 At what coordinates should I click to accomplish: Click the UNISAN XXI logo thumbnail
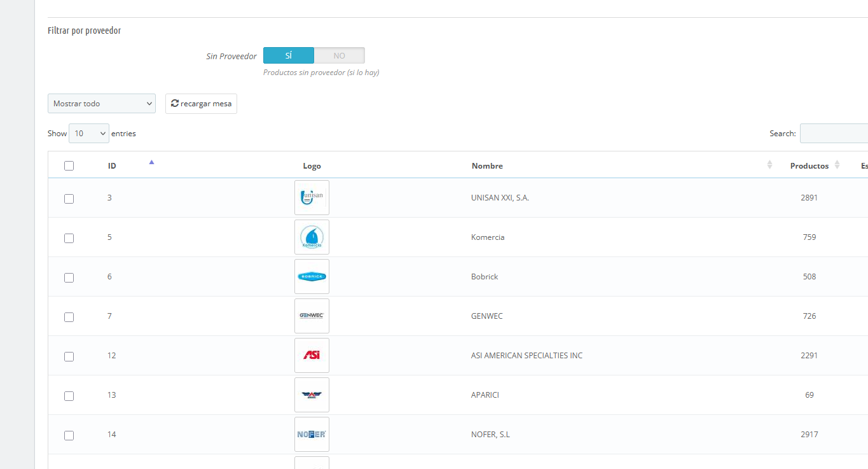[x=312, y=198]
